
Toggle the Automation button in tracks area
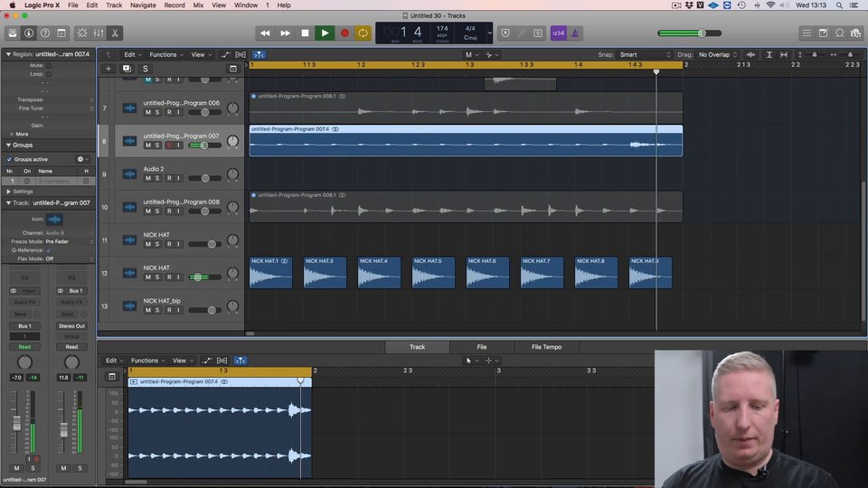[x=225, y=55]
